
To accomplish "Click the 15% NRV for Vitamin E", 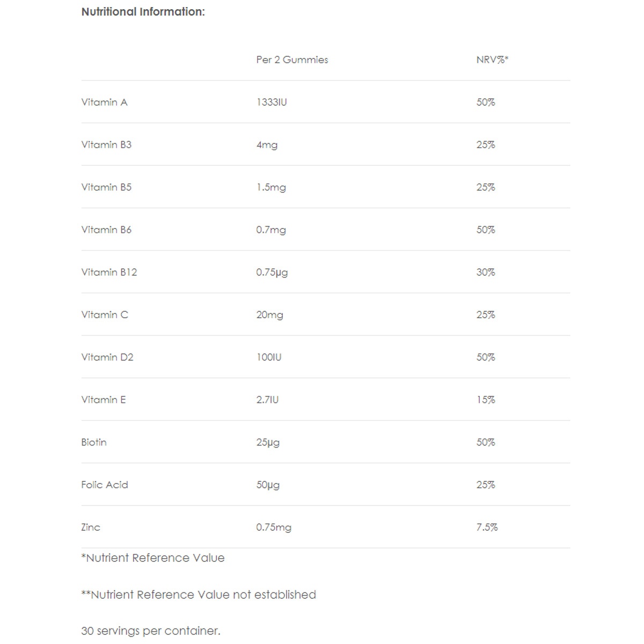I will (486, 399).
